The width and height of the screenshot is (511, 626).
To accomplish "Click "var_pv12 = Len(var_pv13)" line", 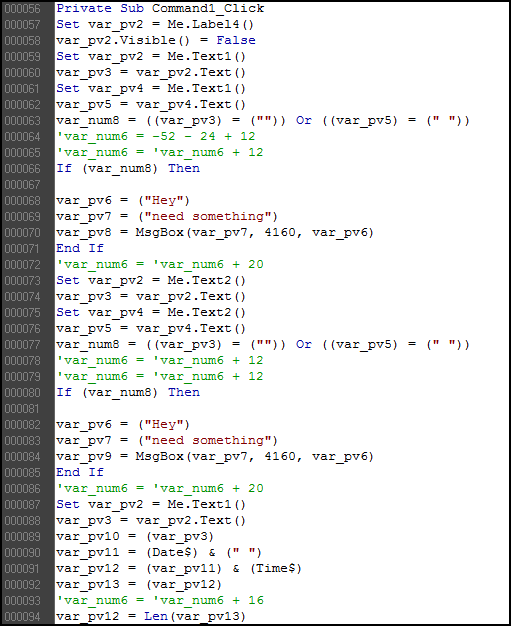I will (151, 616).
